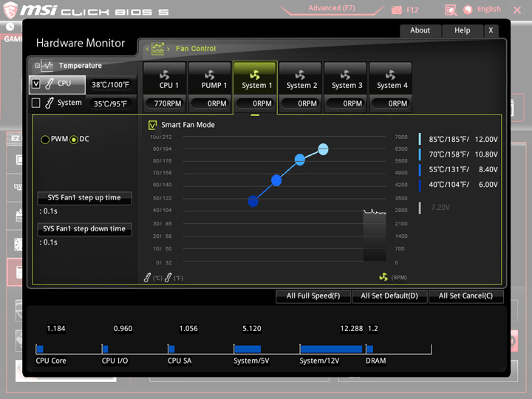Click the 85°C/185°F 12.00V voltage entry
This screenshot has height=399, width=532.
pos(458,140)
